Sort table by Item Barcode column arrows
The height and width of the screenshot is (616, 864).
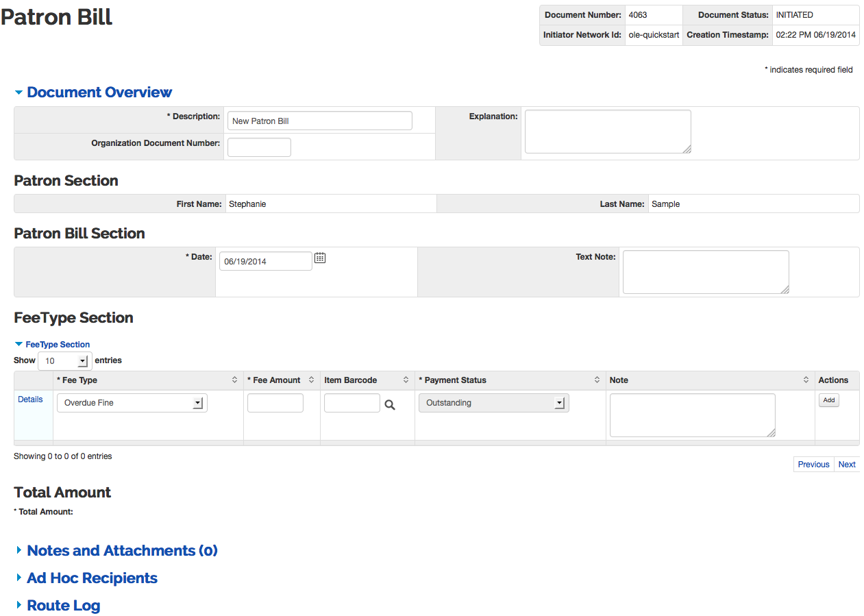[406, 380]
